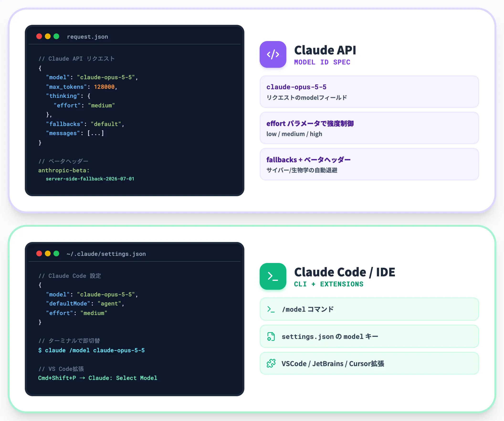The width and height of the screenshot is (504, 421).
Task: Select the claude-opus-5-5 model ID card
Action: coord(369,92)
